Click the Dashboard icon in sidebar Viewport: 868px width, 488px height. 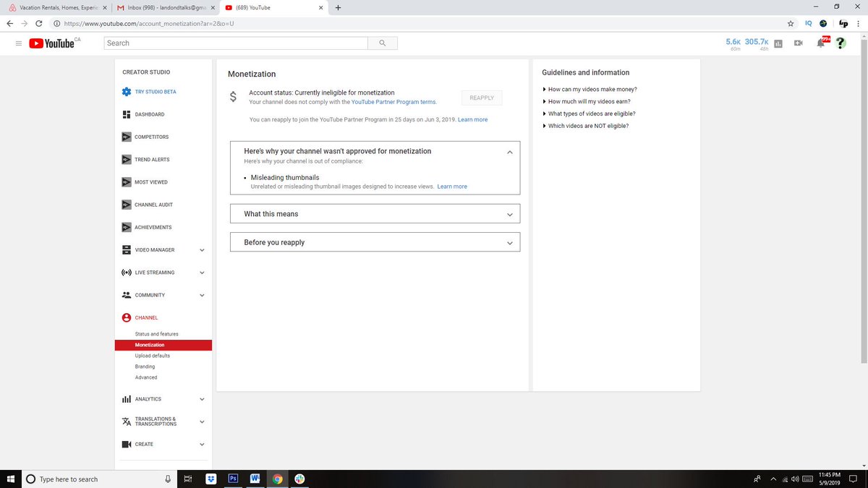point(127,114)
